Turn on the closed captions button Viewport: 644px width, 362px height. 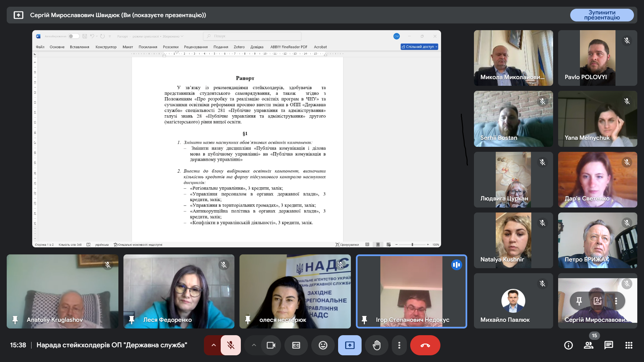pos(296,345)
